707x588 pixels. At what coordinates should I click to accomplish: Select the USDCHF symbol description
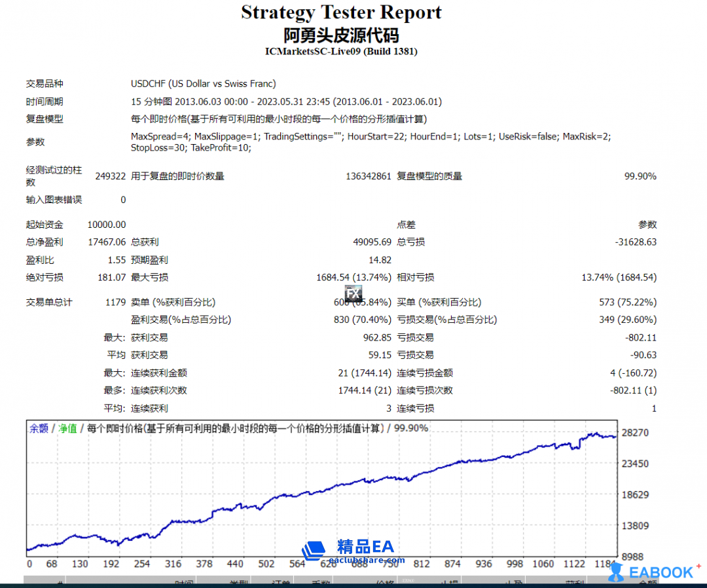pyautogui.click(x=204, y=84)
